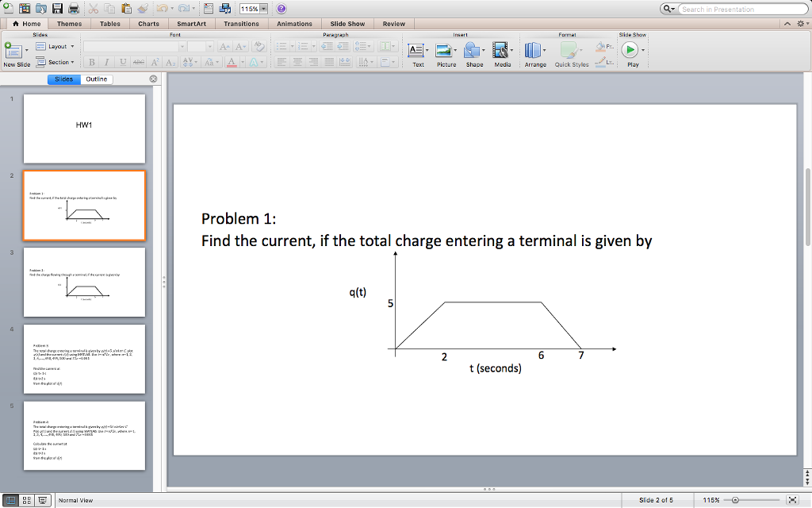
Task: Play the slide show
Action: tap(630, 49)
